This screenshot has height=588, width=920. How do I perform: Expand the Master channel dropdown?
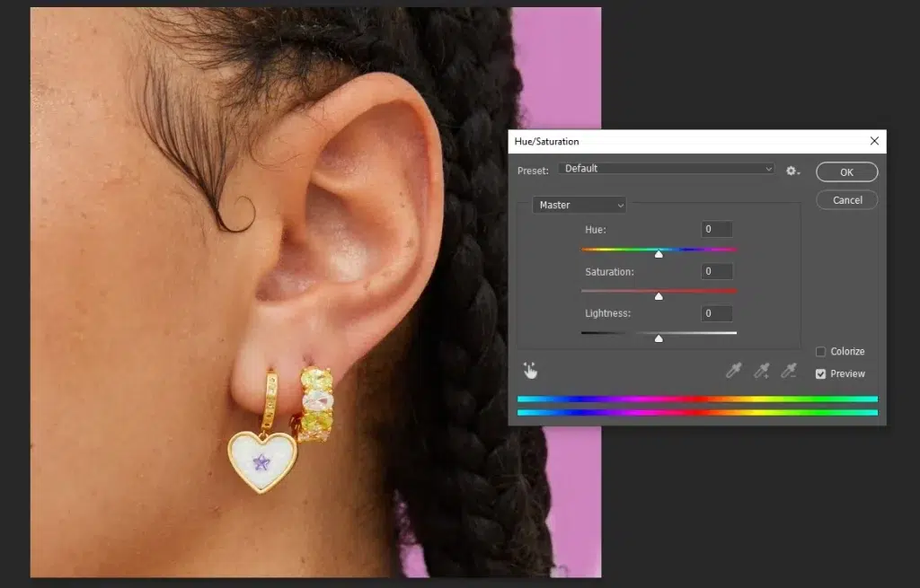[579, 205]
